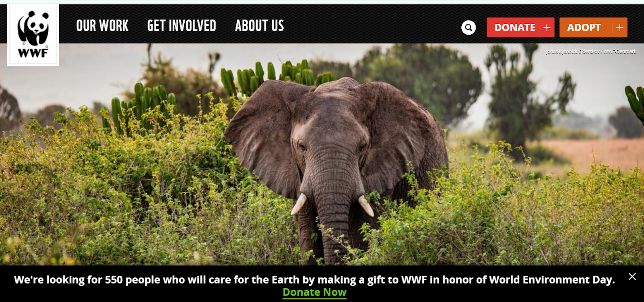Open the OUR WORK menu
This screenshot has width=644, height=302.
tap(102, 26)
